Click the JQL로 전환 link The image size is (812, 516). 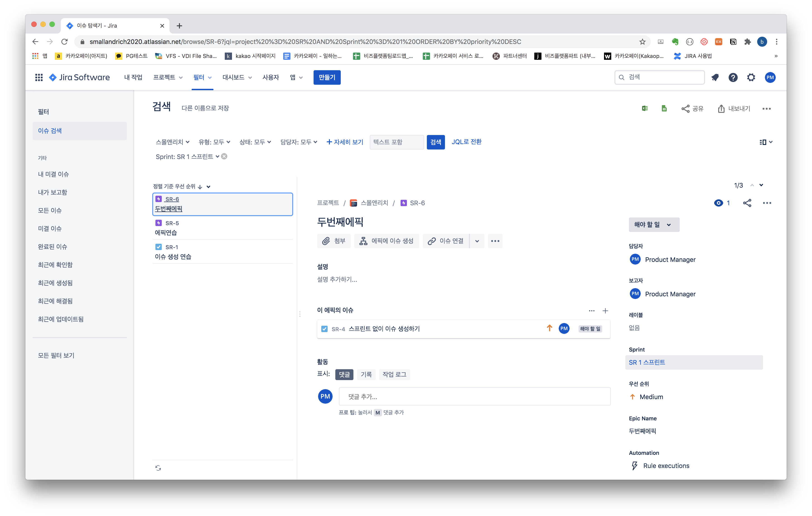[x=466, y=142]
